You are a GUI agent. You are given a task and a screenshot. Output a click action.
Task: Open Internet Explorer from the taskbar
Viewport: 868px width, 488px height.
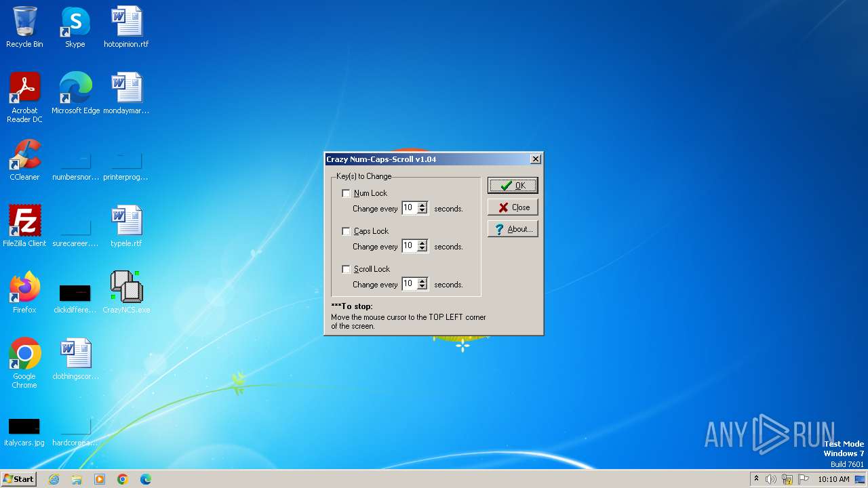pyautogui.click(x=54, y=479)
